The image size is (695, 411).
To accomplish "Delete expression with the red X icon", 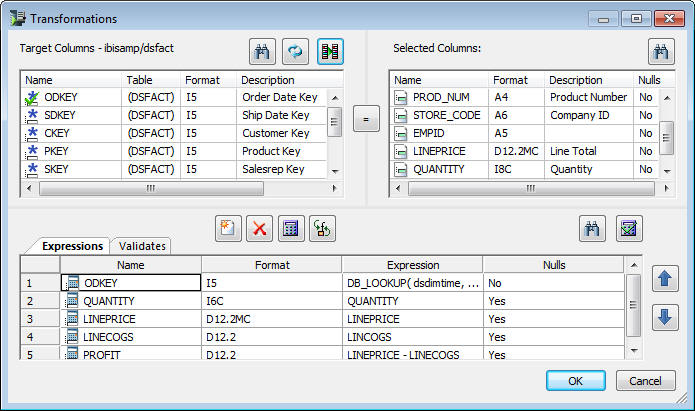I will click(x=259, y=229).
